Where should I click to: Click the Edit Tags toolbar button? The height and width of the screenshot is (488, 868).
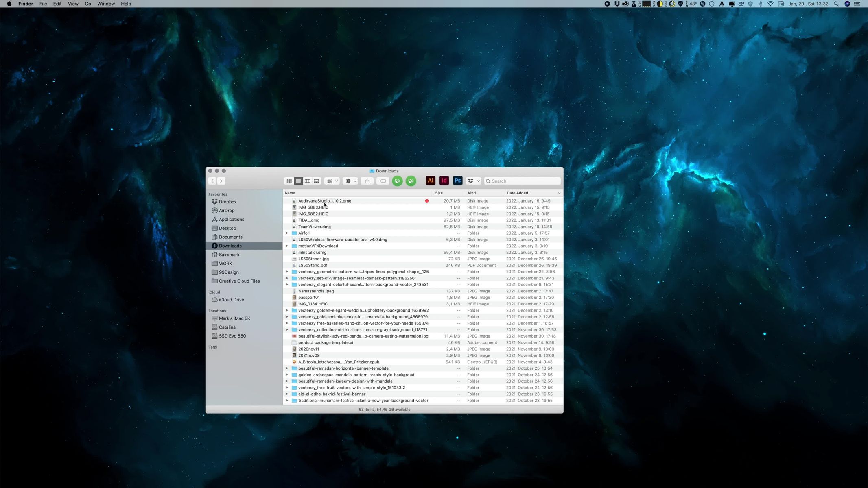[x=383, y=181]
